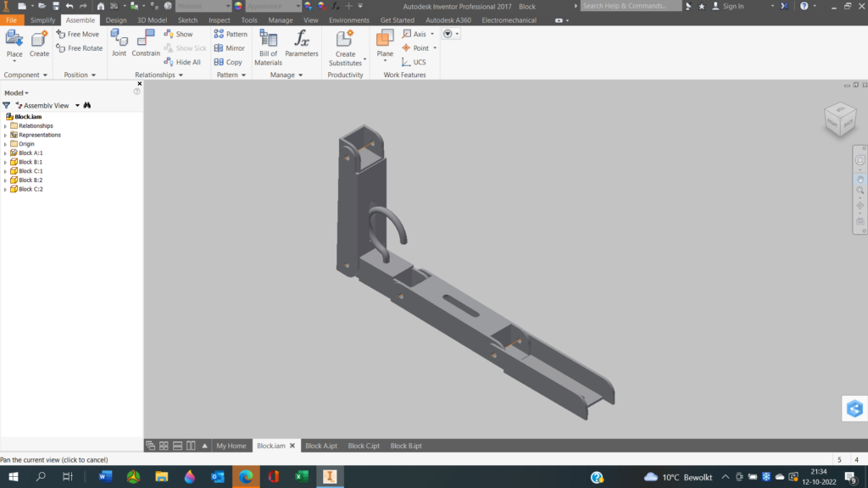Open the Block C.ipt document tab
Image resolution: width=868 pixels, height=488 pixels.
coord(364,446)
